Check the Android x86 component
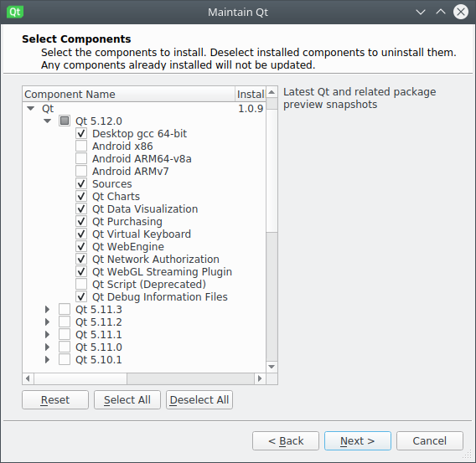476x463 pixels. pyautogui.click(x=81, y=146)
